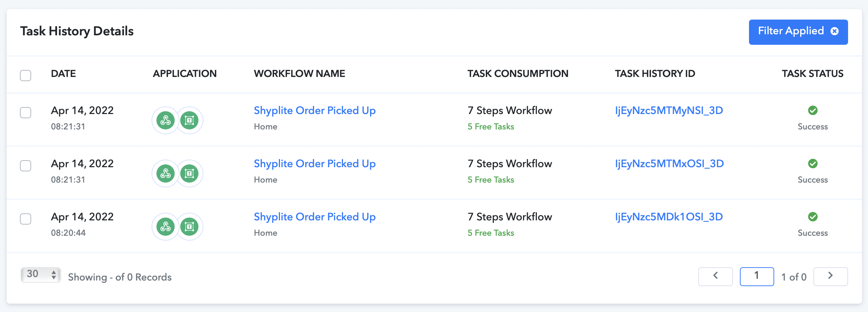Open Shyplite Order Picked Up in second row
Screen dimensions: 868x312
(x=315, y=164)
